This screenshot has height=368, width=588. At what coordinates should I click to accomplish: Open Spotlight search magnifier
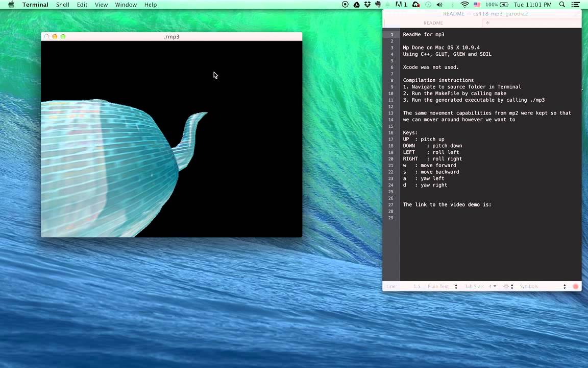click(562, 5)
